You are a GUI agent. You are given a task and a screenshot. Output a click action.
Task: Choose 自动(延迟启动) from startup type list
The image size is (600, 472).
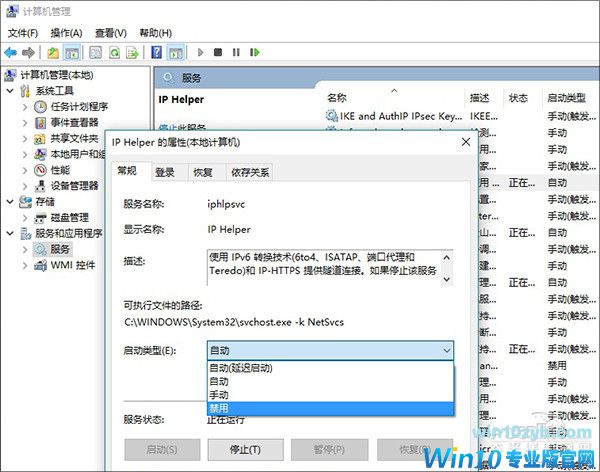[x=330, y=368]
